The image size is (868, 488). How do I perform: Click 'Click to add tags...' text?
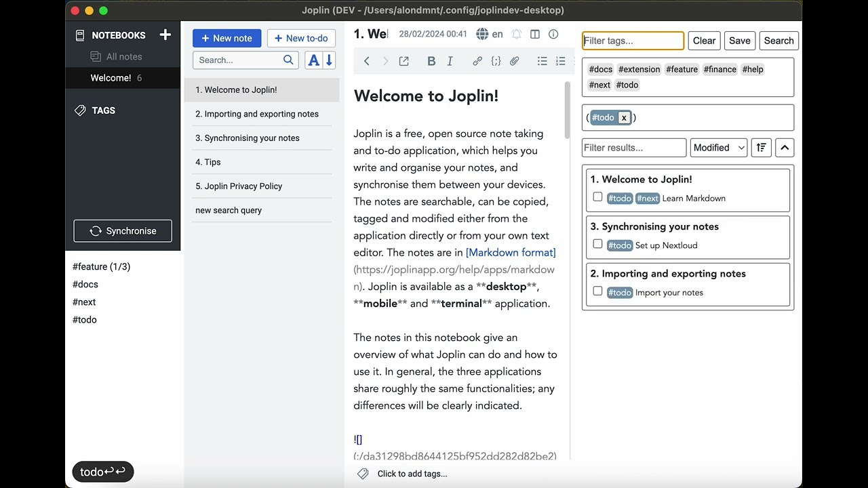pyautogui.click(x=412, y=474)
